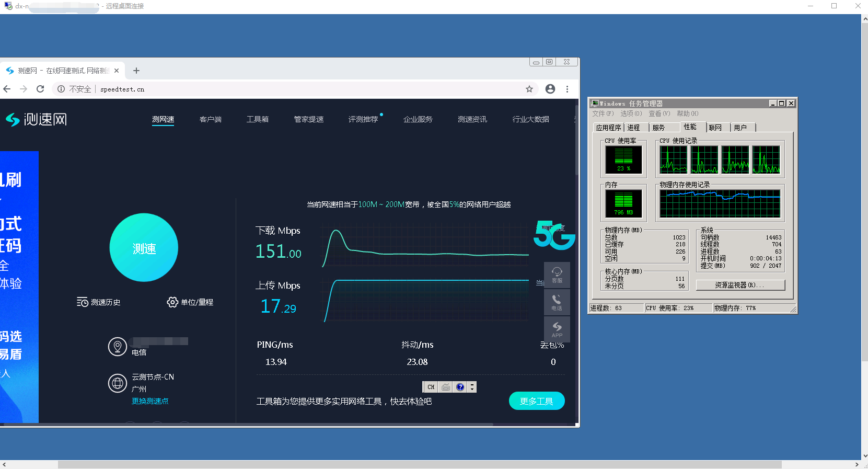The height and width of the screenshot is (469, 868).
Task: Open Task Manager 文件 menu
Action: click(x=603, y=113)
